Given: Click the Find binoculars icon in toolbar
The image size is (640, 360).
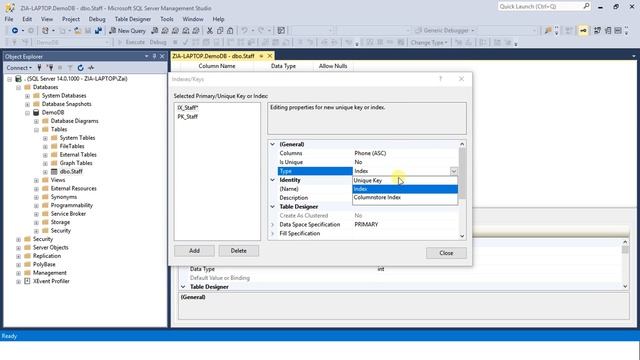Looking at the screenshot, I should (x=548, y=31).
